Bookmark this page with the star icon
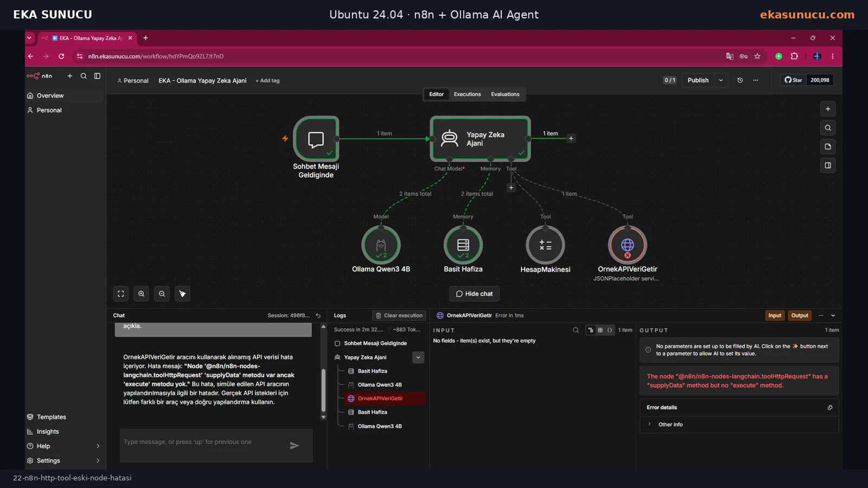Screen dimensions: 868x488 pos(757,56)
